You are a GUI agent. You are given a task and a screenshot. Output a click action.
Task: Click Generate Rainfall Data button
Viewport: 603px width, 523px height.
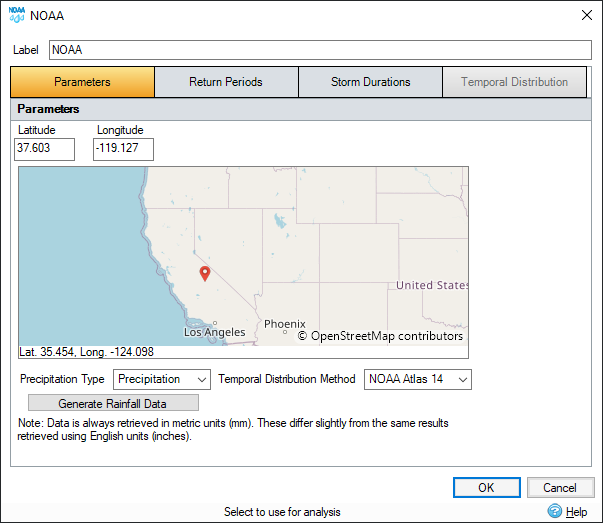pos(113,403)
